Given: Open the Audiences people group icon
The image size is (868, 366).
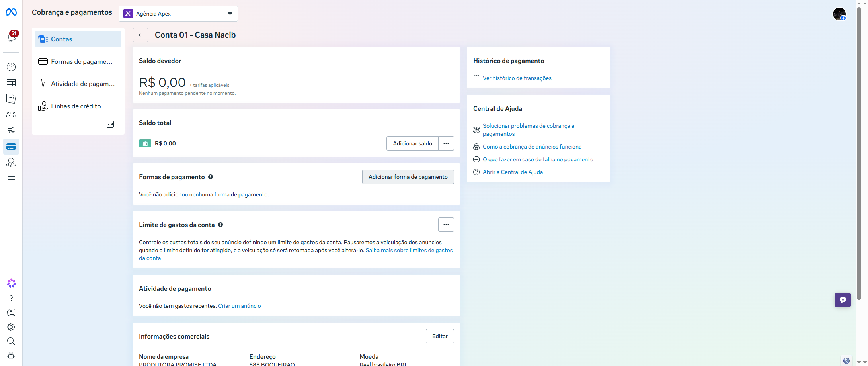Looking at the screenshot, I should click(11, 115).
